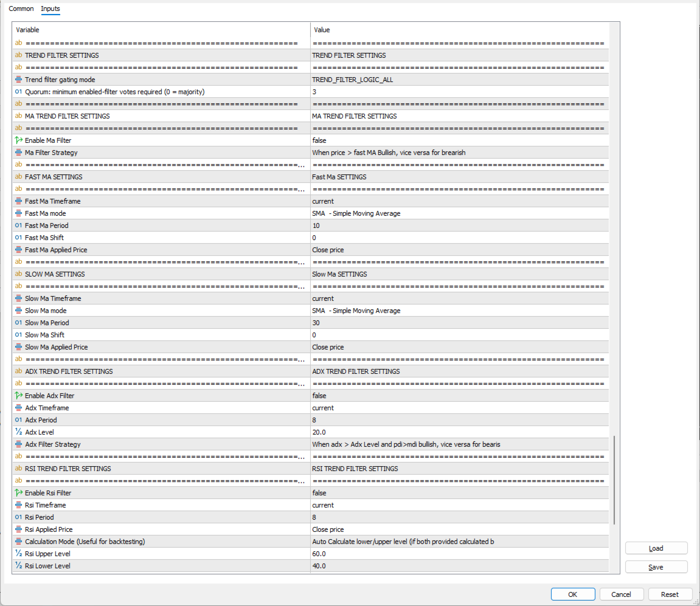This screenshot has height=606, width=700.
Task: Click the icon beside Rsi Applied Price
Action: (x=18, y=529)
